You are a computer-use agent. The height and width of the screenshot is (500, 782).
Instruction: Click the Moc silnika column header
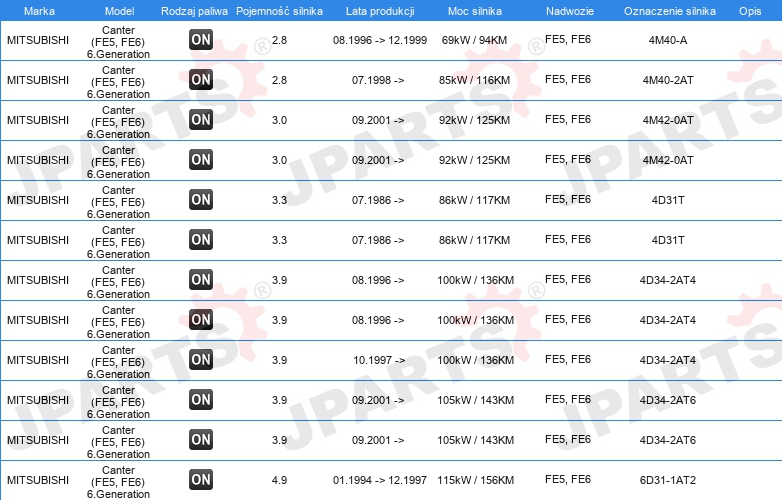point(475,11)
